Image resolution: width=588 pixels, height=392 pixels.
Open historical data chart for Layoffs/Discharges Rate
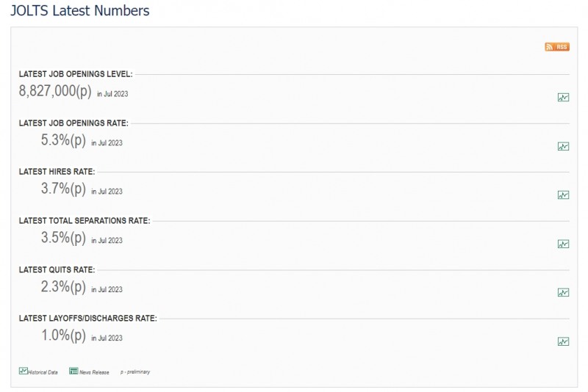click(x=563, y=341)
